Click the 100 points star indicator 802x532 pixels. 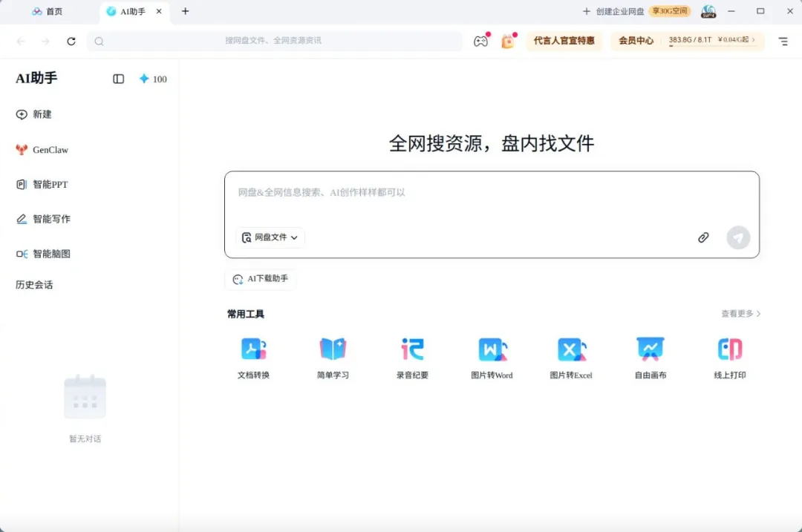153,79
